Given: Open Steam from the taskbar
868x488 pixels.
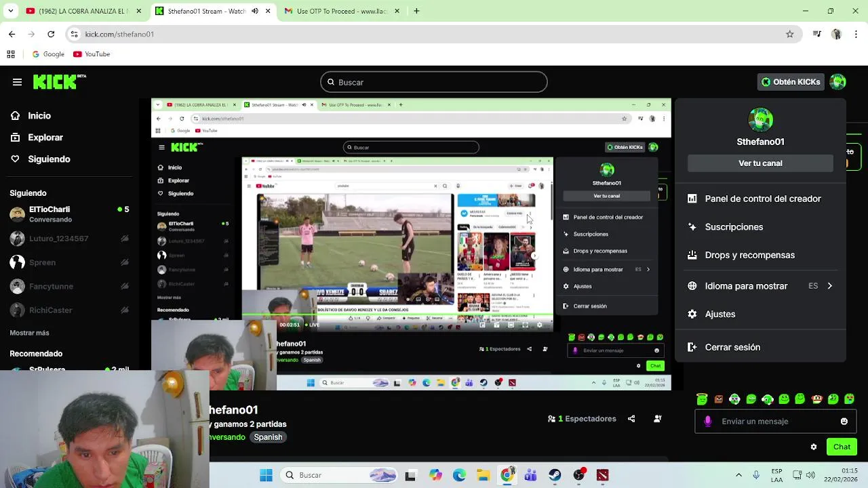Looking at the screenshot, I should [x=555, y=475].
